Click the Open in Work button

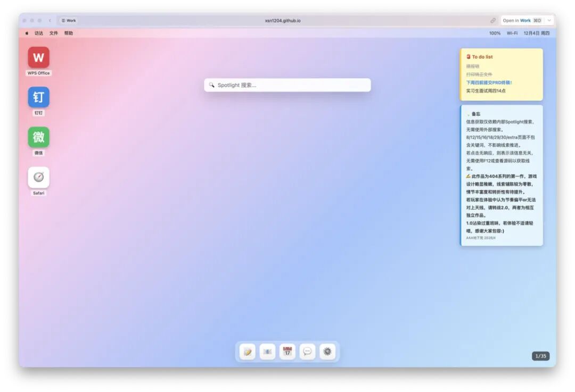[x=522, y=21]
